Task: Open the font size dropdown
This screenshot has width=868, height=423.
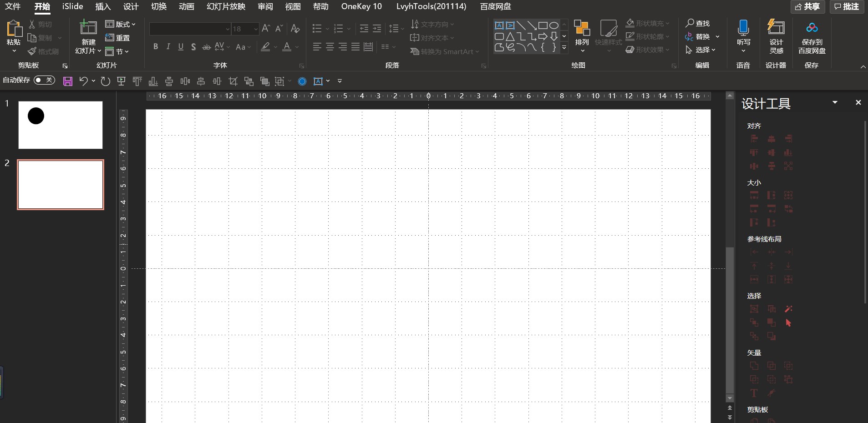Action: tap(255, 29)
